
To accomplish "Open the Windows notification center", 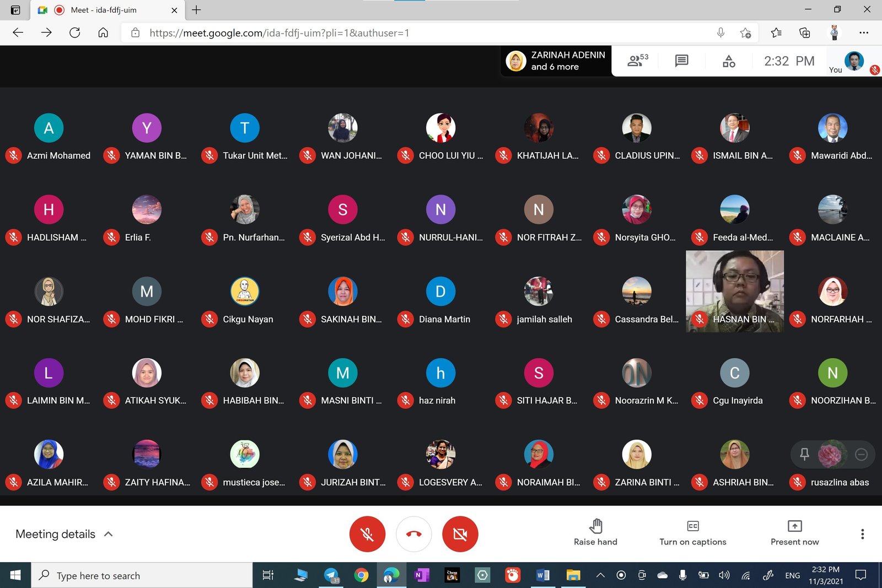I will pos(861,575).
